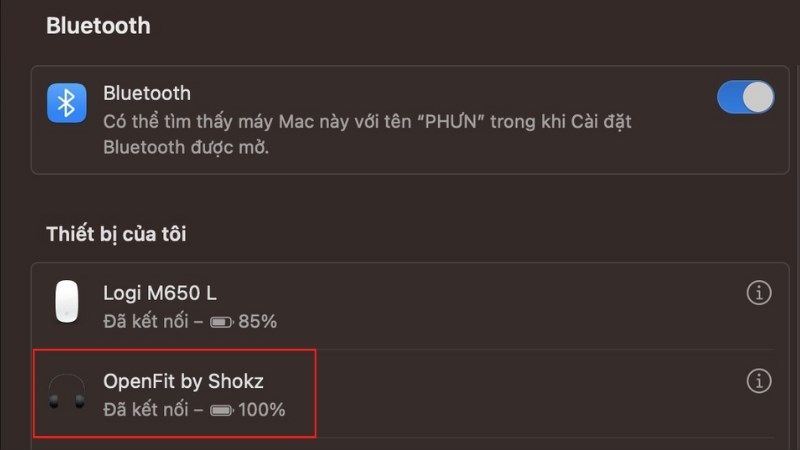
Task: Click the 85% battery level text
Action: click(x=258, y=322)
